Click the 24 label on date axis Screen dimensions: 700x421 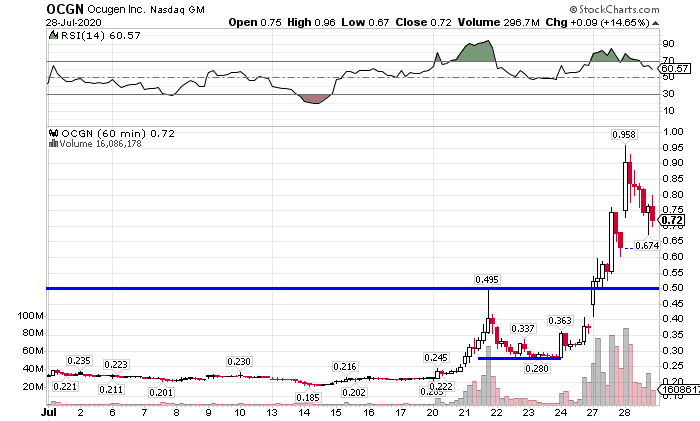560,412
